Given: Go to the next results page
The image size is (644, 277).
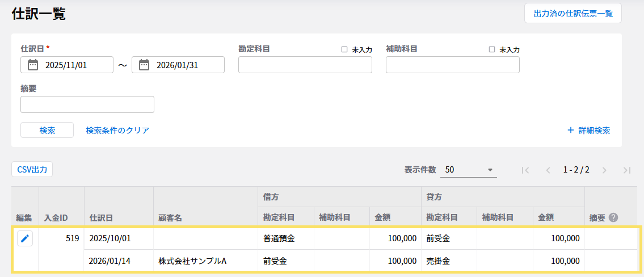Looking at the screenshot, I should 604,170.
